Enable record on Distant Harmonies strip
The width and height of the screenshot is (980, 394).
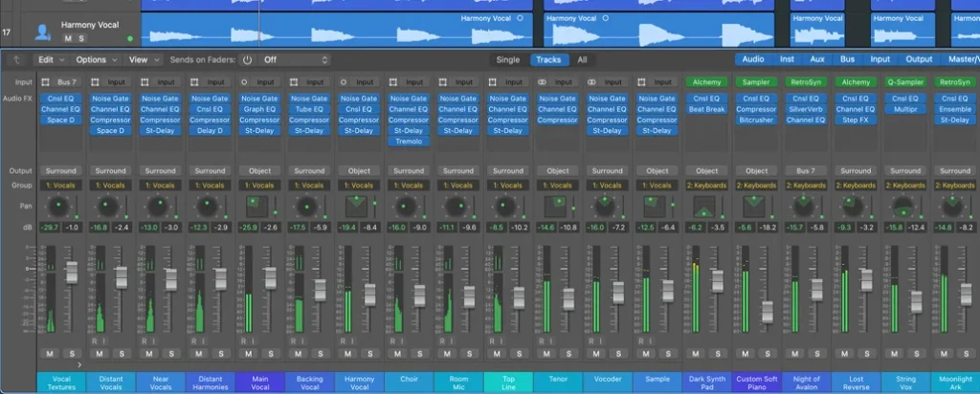193,341
